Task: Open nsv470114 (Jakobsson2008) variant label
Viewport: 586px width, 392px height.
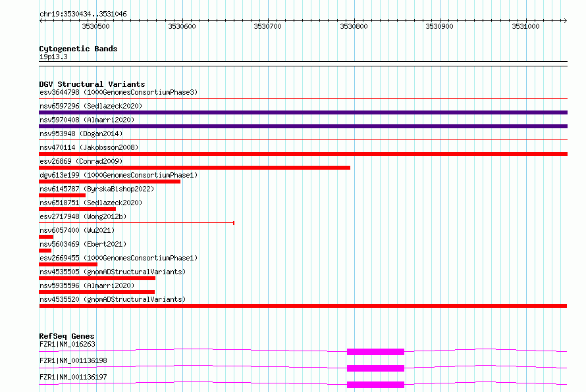Action: coord(89,147)
